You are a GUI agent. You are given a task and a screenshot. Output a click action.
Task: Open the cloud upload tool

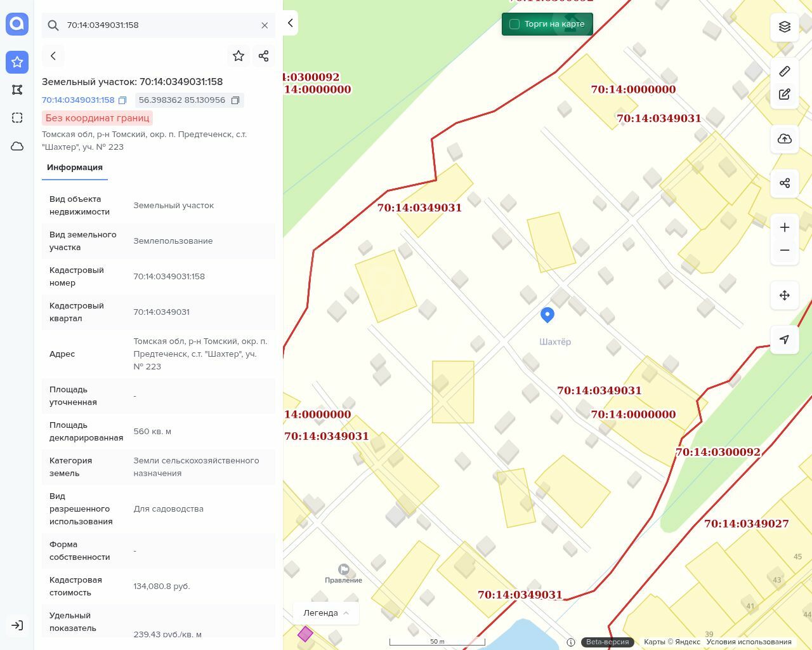tap(785, 139)
